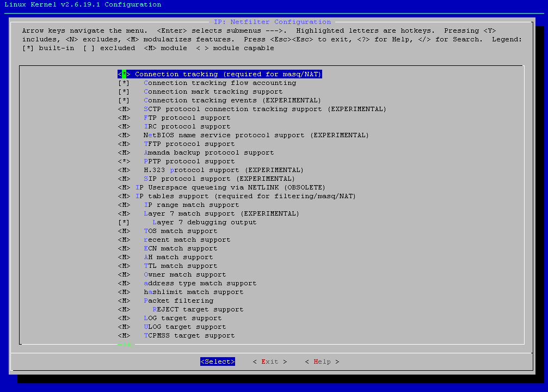Select recent match support row
The image size is (548, 392).
click(174, 240)
